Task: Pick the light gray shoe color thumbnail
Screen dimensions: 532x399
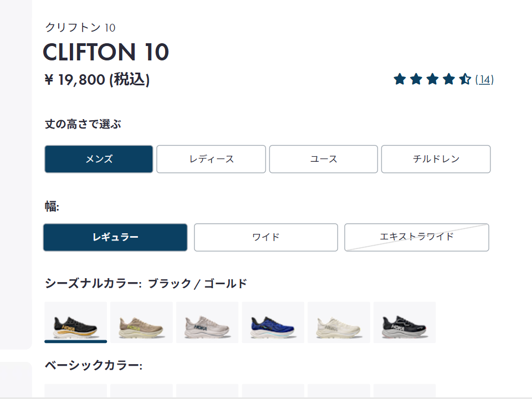Action: [x=207, y=323]
